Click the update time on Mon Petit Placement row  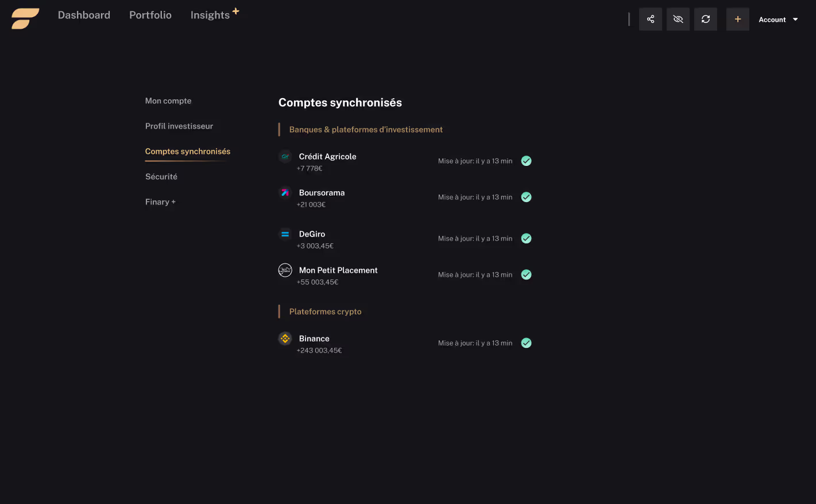(475, 274)
